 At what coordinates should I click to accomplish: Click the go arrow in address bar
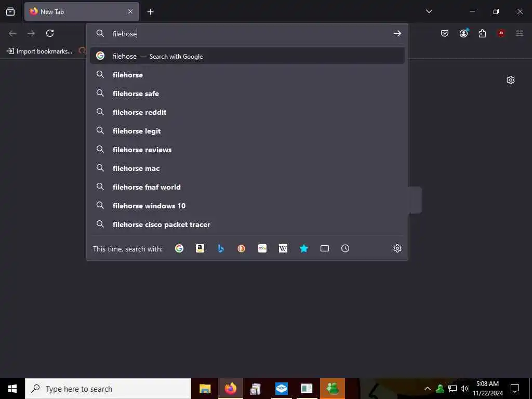tap(397, 33)
